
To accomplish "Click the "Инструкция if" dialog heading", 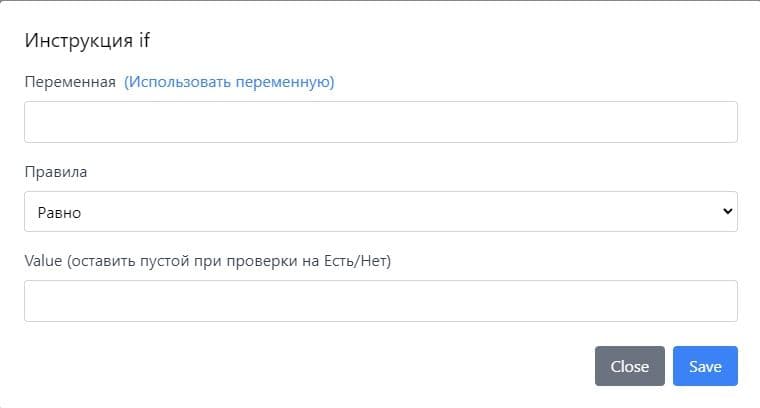I will pyautogui.click(x=87, y=40).
